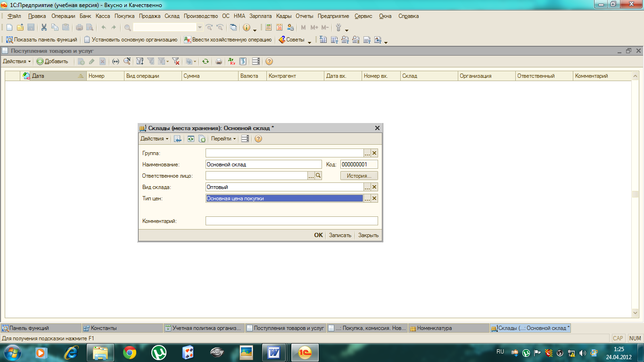
Task: Click the windows list icon in main toolbar
Action: tap(233, 27)
